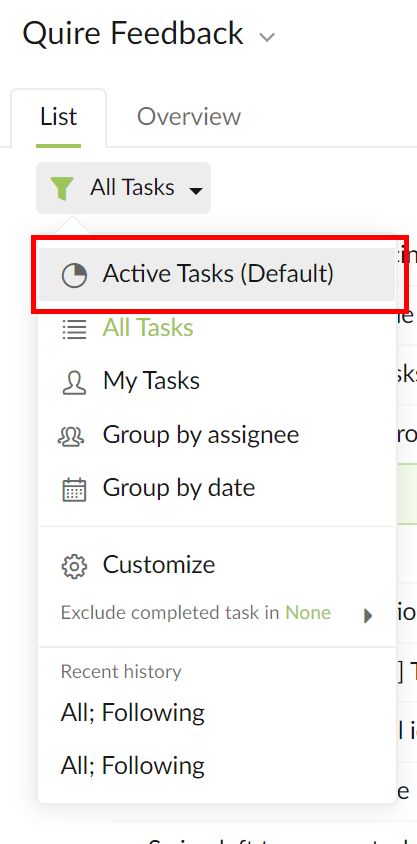Click the Quire Feedback project title
This screenshot has width=417, height=844.
pyautogui.click(x=133, y=33)
